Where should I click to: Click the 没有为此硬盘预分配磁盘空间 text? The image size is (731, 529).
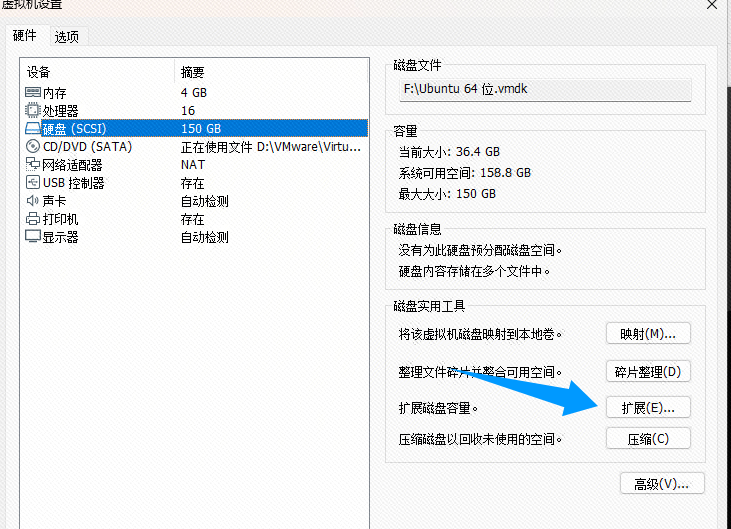pyautogui.click(x=480, y=250)
